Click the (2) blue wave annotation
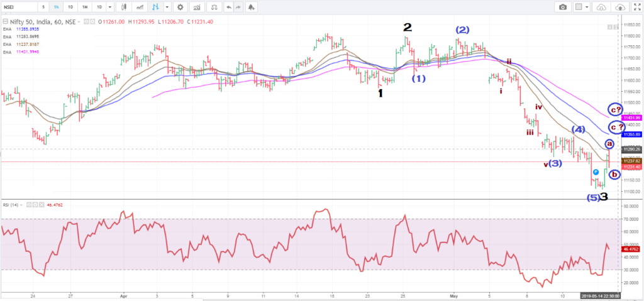Screen dimensions: 644x301 coord(462,30)
